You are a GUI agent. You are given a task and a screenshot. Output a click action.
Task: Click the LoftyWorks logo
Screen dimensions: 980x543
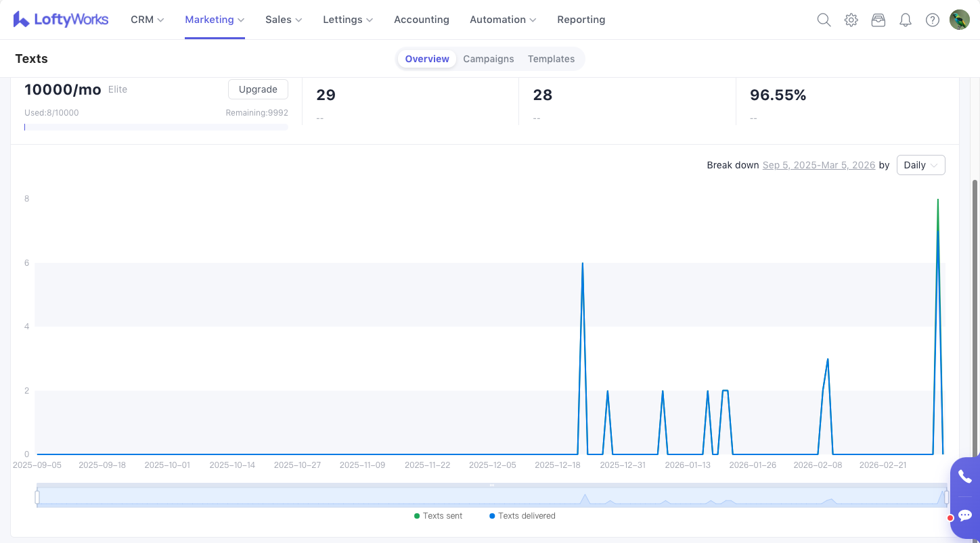pyautogui.click(x=61, y=20)
